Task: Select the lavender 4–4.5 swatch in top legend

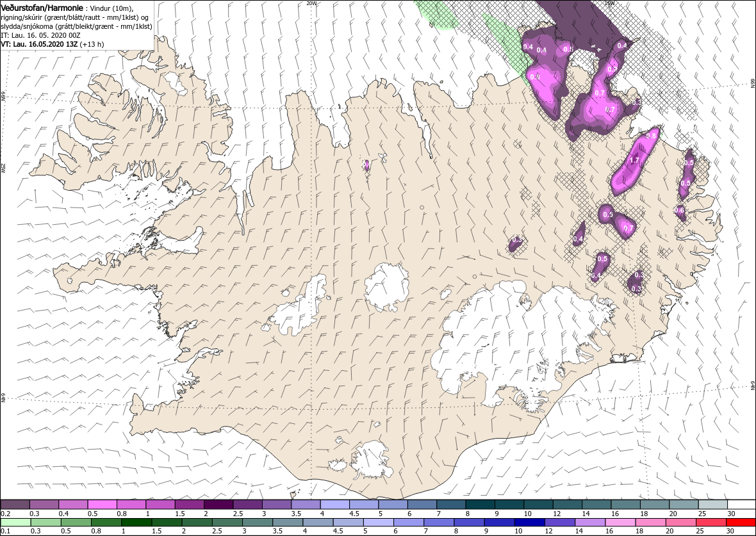Action: coord(334,505)
